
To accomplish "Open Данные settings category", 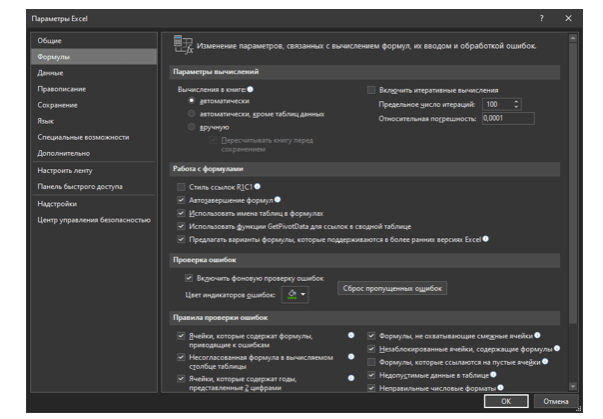I will pyautogui.click(x=94, y=73).
